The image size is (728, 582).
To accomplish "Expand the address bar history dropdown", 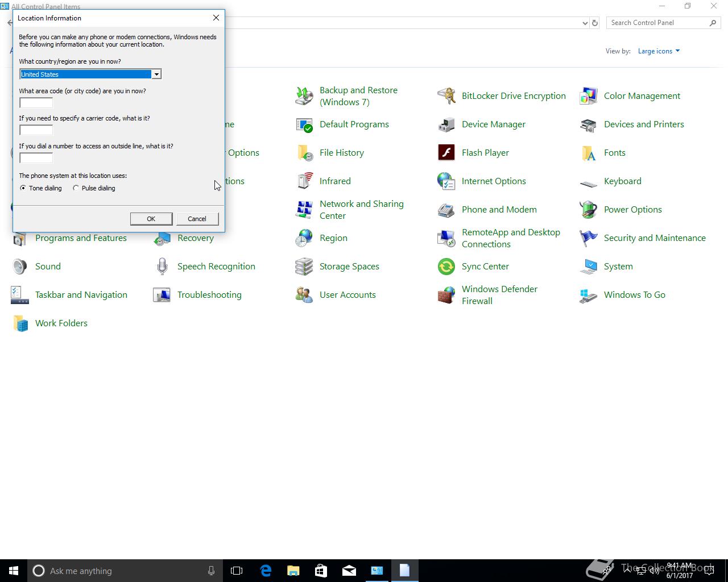I will point(585,23).
